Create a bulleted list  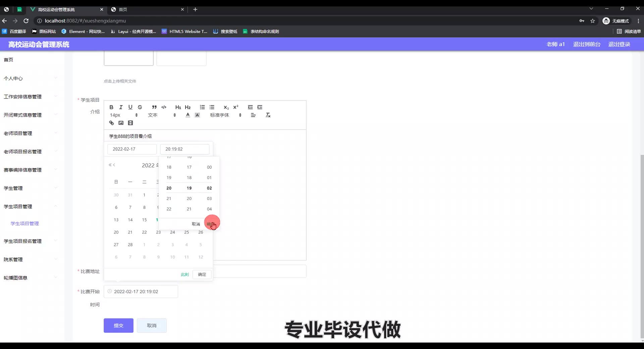(x=212, y=107)
